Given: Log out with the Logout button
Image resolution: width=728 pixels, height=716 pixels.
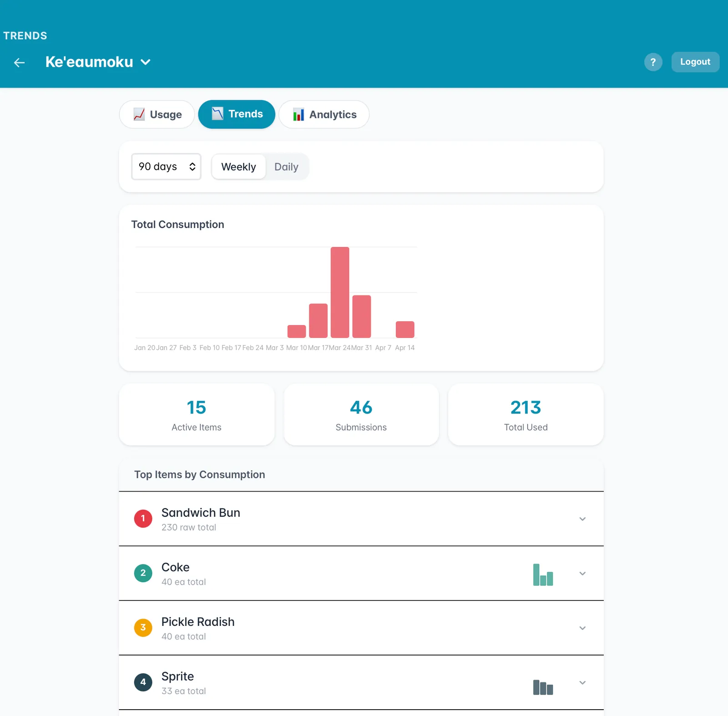Looking at the screenshot, I should [695, 62].
